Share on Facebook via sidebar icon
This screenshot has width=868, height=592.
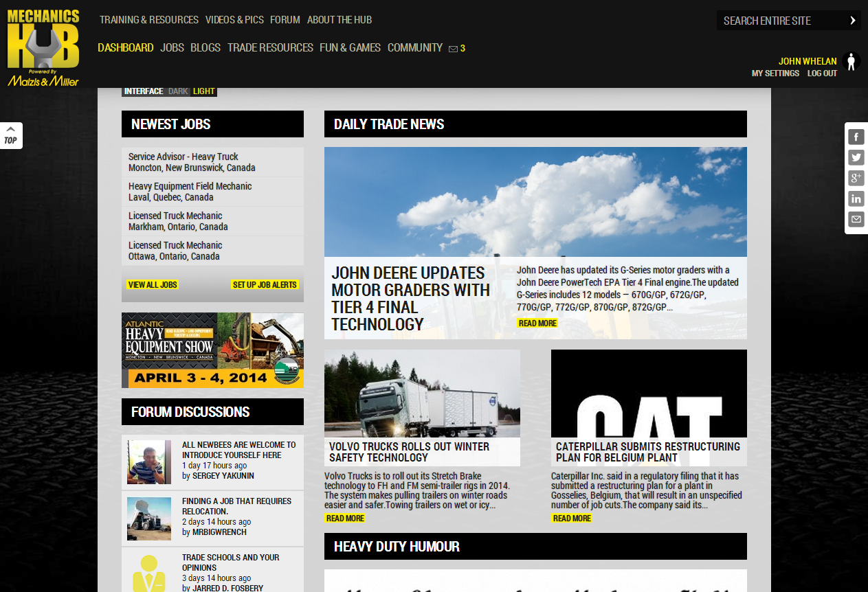tap(856, 137)
